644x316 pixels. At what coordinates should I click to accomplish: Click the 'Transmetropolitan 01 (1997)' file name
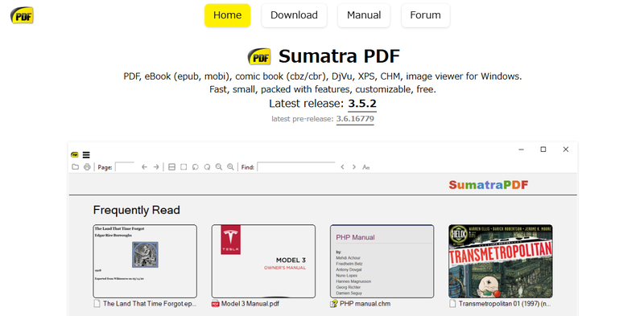click(x=505, y=304)
